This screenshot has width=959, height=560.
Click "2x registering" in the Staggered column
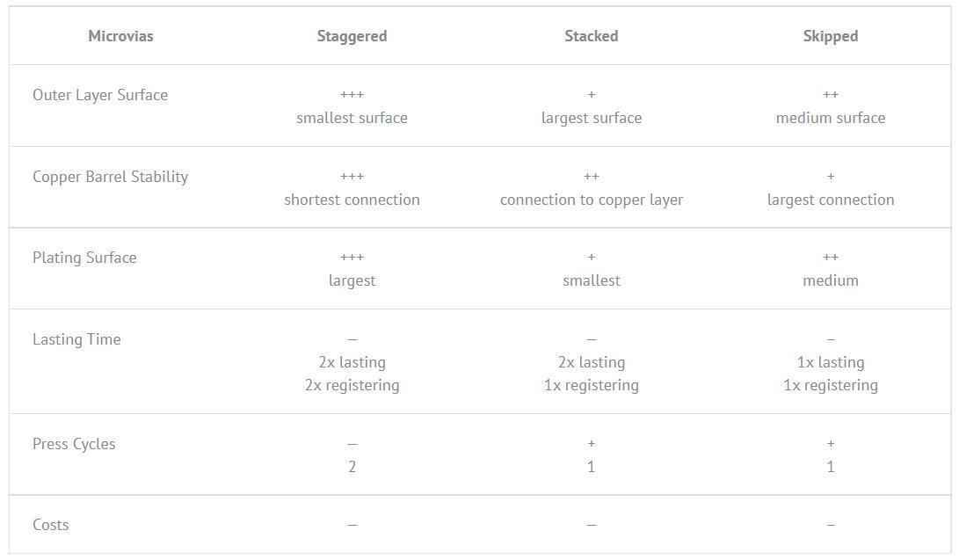click(x=352, y=385)
